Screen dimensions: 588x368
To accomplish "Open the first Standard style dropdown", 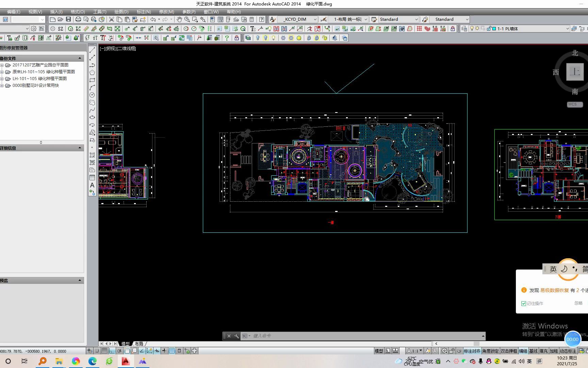I will (398, 19).
